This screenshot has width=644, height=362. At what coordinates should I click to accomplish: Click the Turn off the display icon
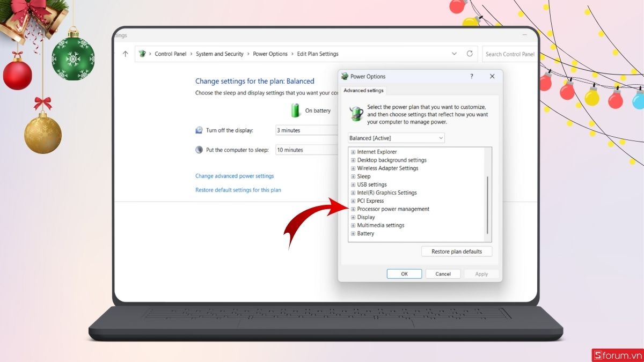199,130
